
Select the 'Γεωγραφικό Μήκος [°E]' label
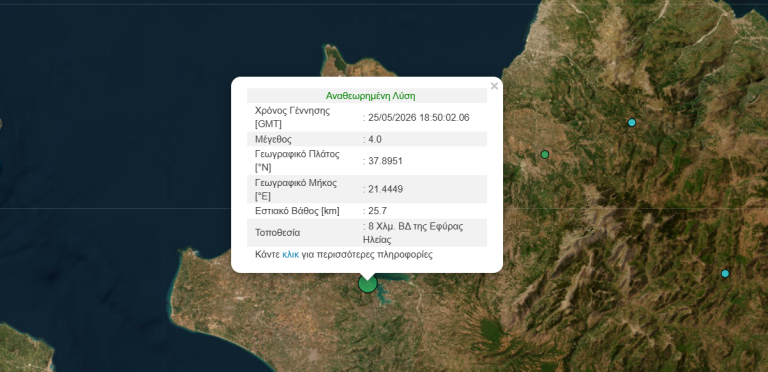[x=296, y=189]
